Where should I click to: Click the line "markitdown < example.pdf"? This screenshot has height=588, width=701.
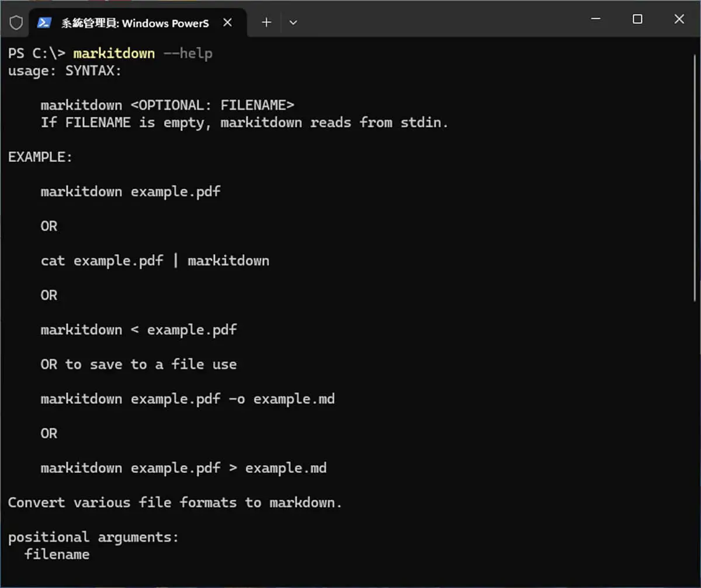click(x=139, y=330)
